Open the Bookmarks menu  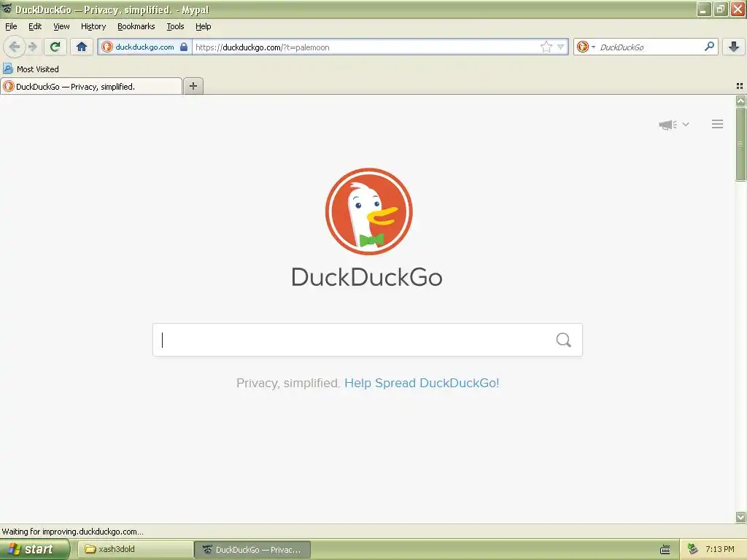pos(136,27)
